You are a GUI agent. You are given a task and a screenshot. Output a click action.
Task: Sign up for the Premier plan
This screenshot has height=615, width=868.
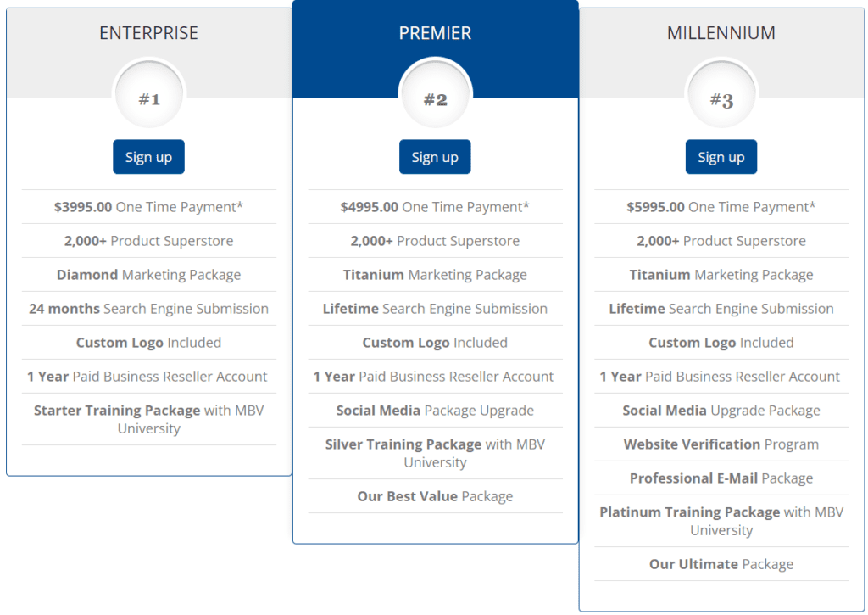click(435, 156)
